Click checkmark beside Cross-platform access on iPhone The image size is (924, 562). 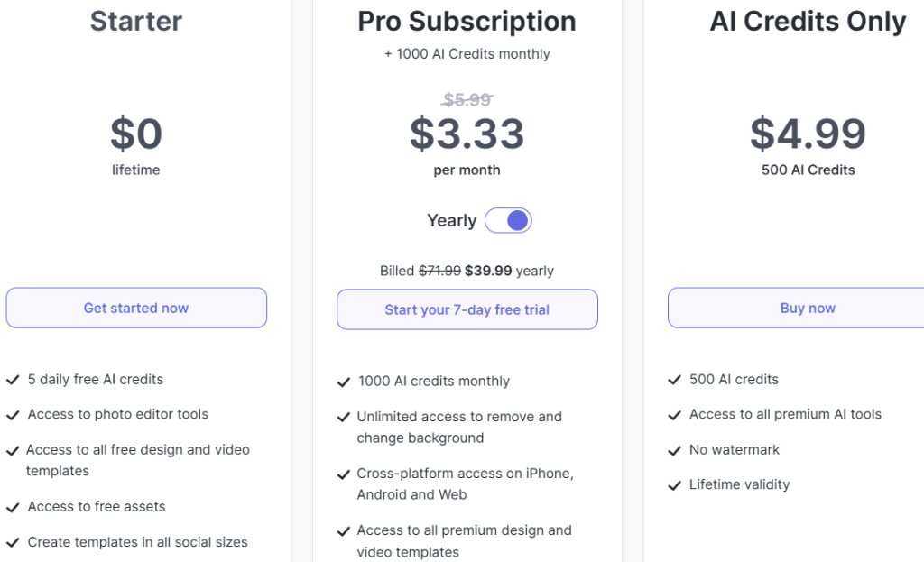click(344, 474)
